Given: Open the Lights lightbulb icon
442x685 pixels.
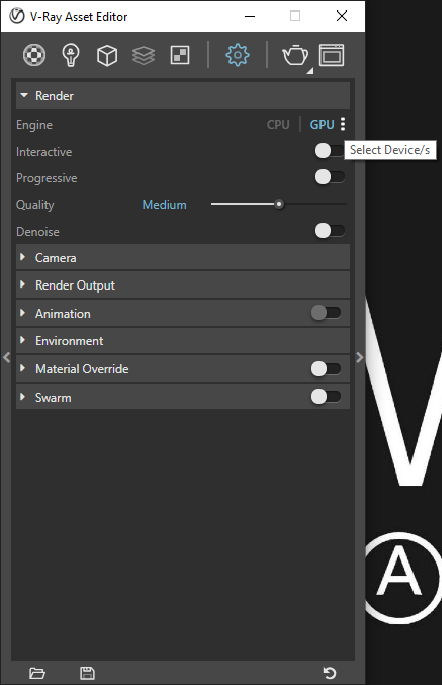Looking at the screenshot, I should pos(71,55).
